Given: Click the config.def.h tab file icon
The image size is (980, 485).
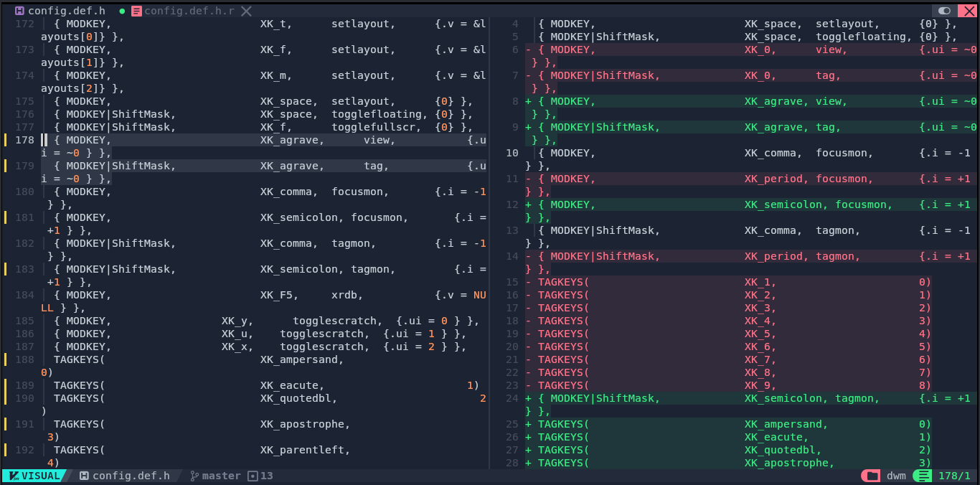Looking at the screenshot, I should tap(19, 11).
